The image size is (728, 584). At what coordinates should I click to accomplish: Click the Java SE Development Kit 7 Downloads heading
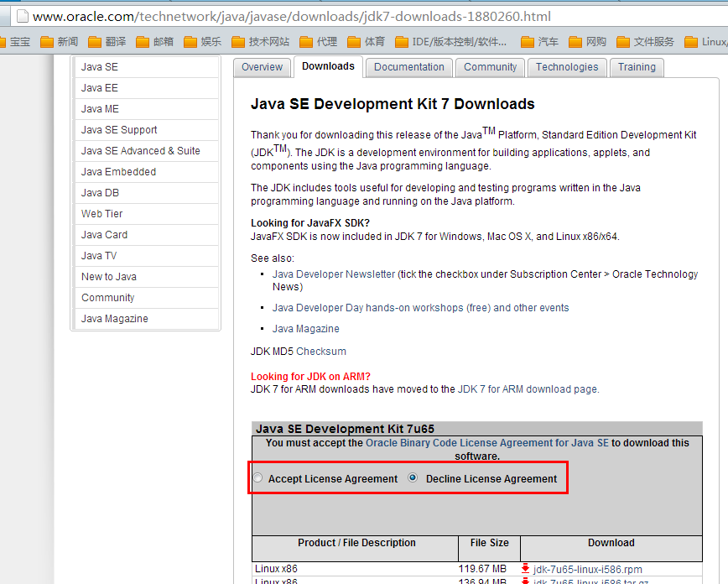pyautogui.click(x=393, y=103)
